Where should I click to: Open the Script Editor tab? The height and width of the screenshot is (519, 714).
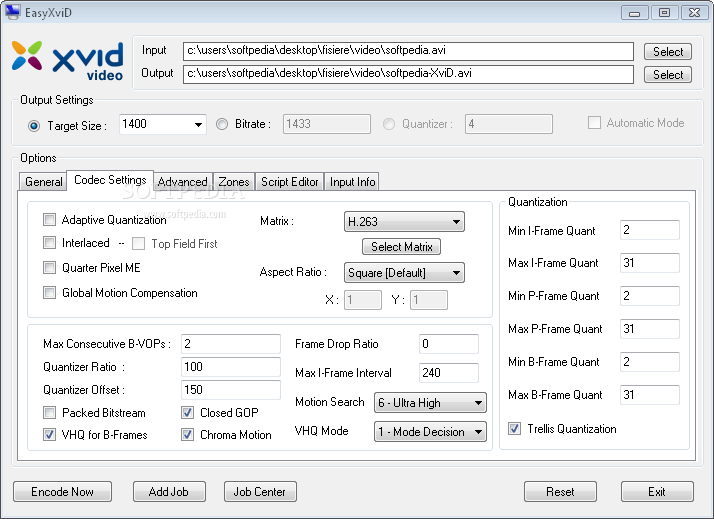(290, 182)
